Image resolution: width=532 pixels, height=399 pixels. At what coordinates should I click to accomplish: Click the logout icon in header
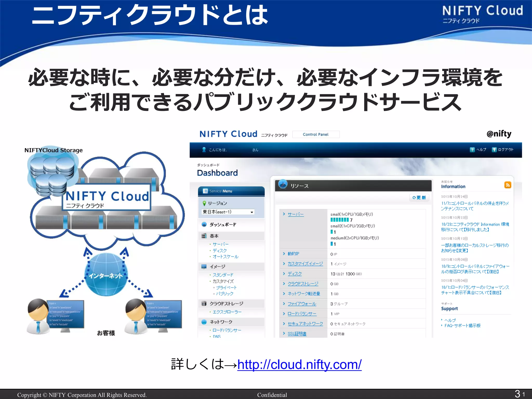coord(494,150)
